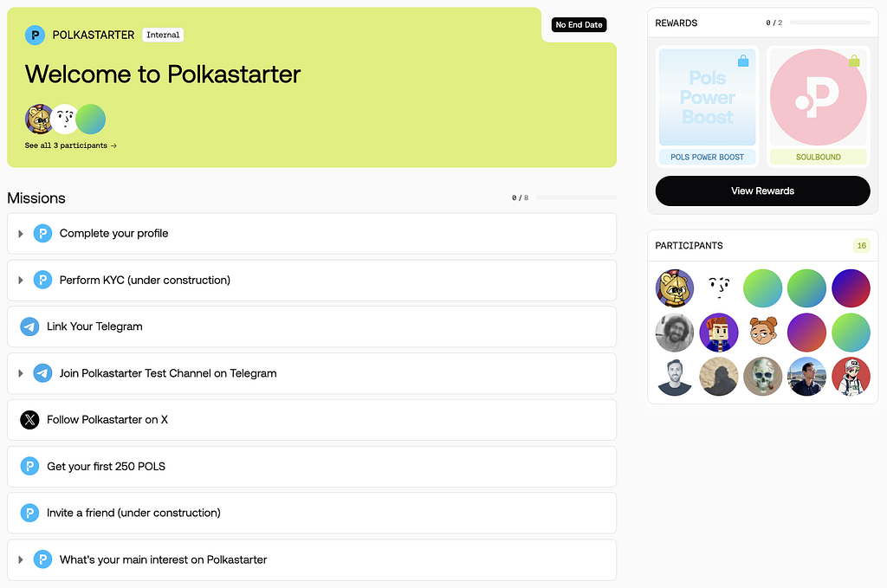The image size is (887, 588).
Task: Click Polkastarter icon beside Get your first 250 POLS
Action: click(x=29, y=467)
